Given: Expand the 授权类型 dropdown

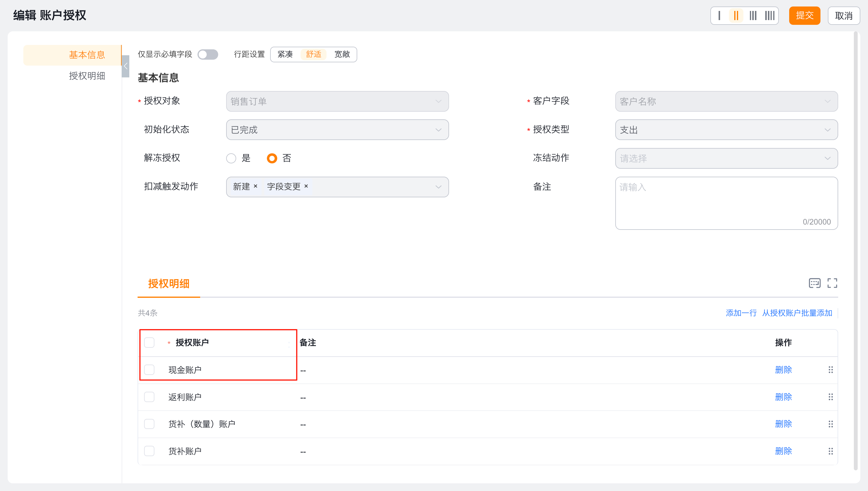Looking at the screenshot, I should 726,130.
